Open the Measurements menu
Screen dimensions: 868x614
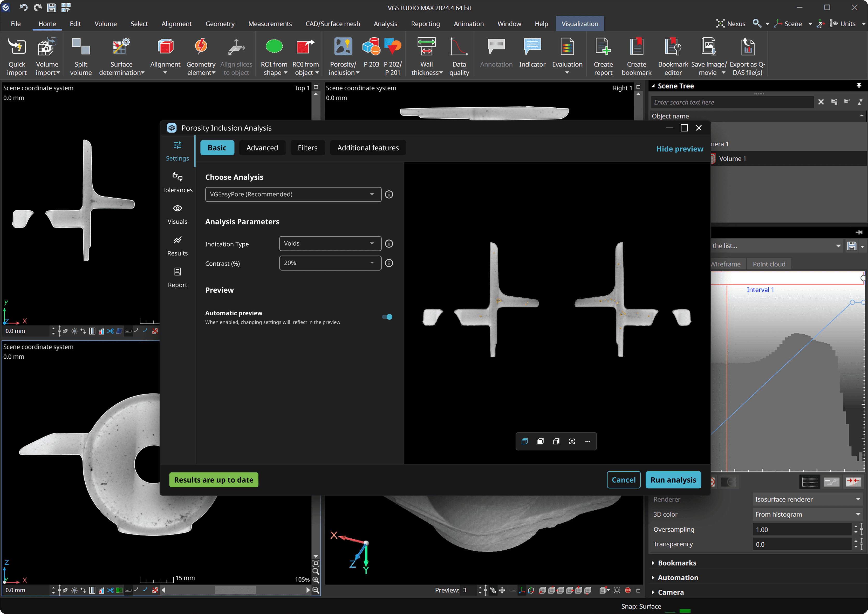270,23
